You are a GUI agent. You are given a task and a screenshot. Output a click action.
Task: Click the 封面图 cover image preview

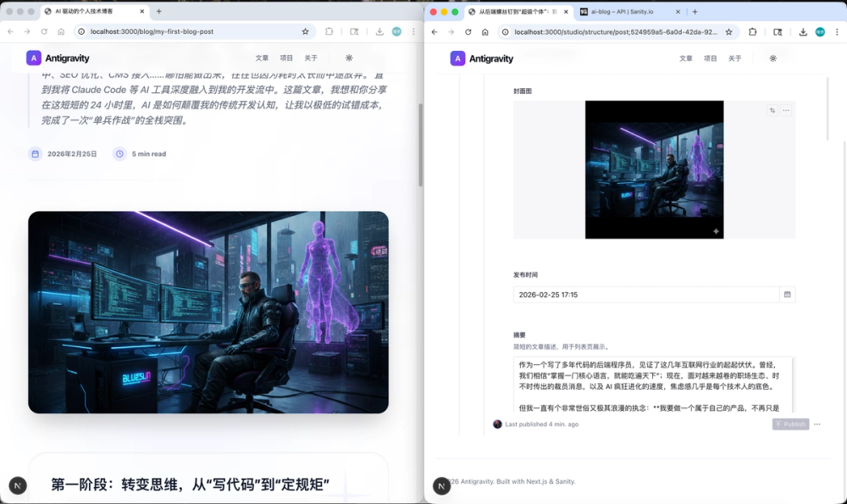tap(654, 169)
